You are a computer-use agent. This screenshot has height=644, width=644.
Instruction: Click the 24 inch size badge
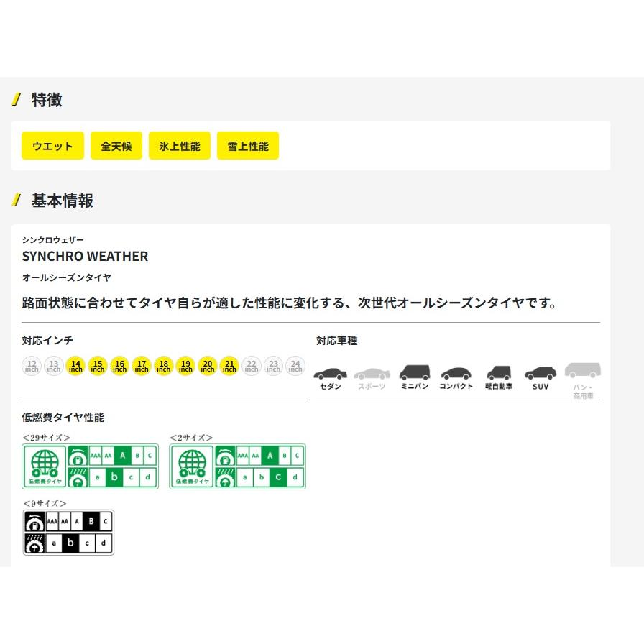(x=295, y=366)
